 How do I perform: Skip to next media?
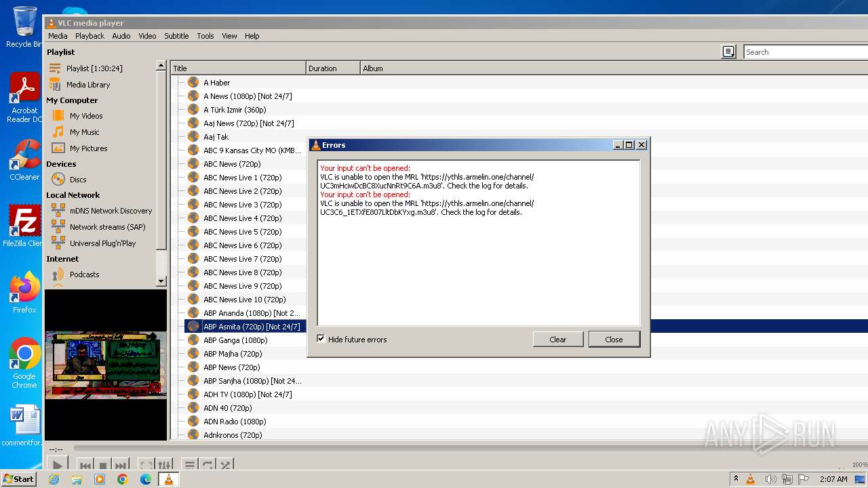click(x=121, y=466)
